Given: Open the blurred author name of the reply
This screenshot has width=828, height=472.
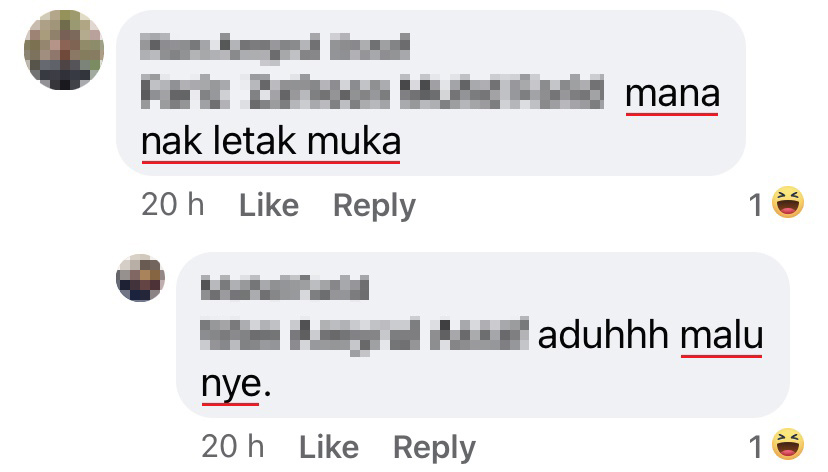Looking at the screenshot, I should (x=285, y=288).
